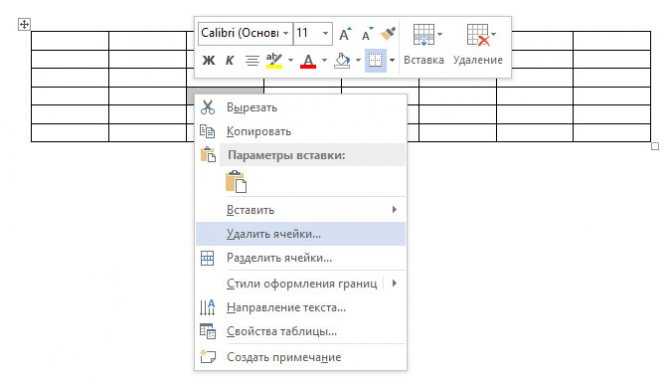Toggle the borders button in mini toolbar
Viewport: 671px width, 384px height.
click(375, 60)
